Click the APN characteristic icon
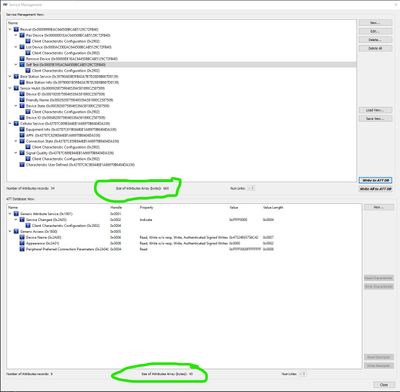 tap(22, 135)
